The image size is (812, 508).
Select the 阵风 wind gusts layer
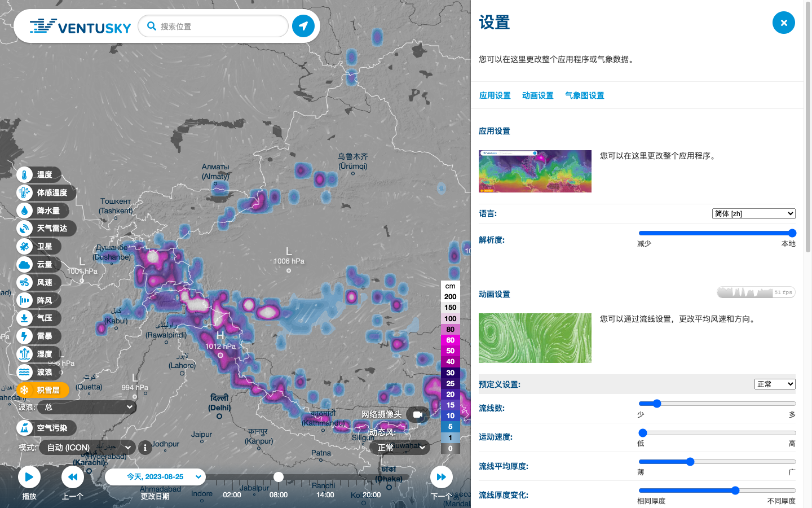click(x=38, y=300)
